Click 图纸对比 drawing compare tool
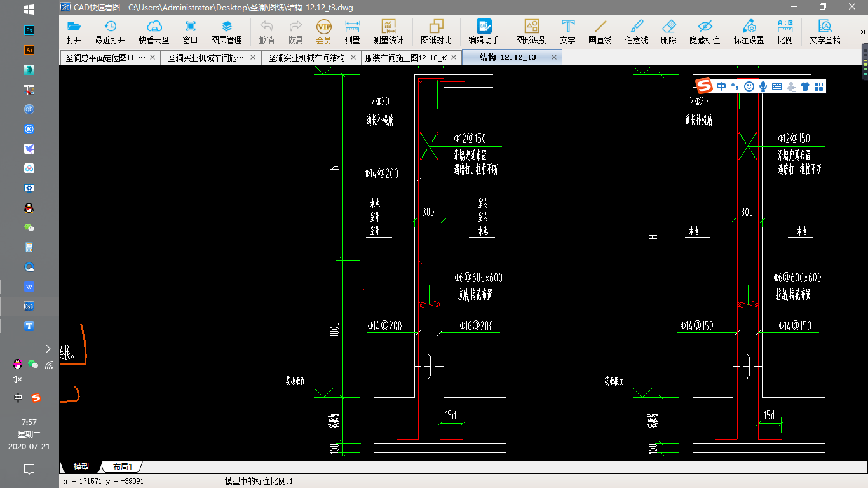The height and width of the screenshot is (488, 868). click(x=436, y=32)
